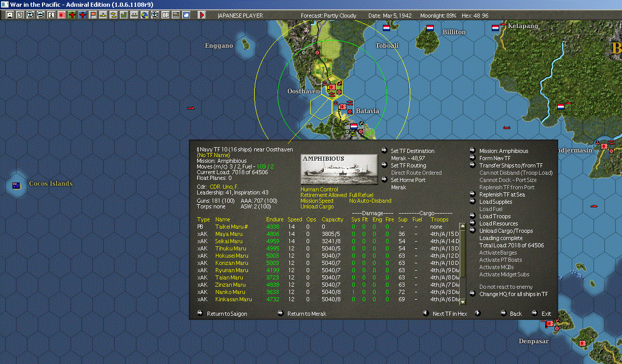Select ship Seikai Maru
Image resolution: width=622 pixels, height=364 pixels.
[x=228, y=241]
